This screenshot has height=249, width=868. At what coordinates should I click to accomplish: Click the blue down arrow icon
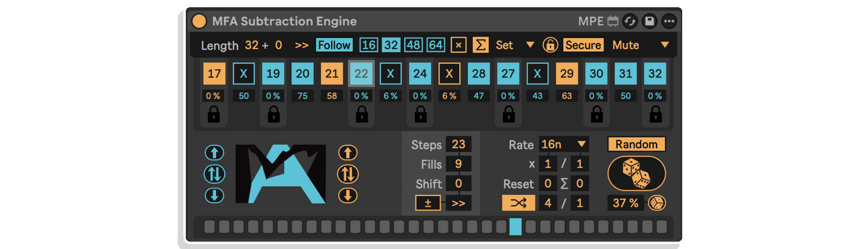214,196
